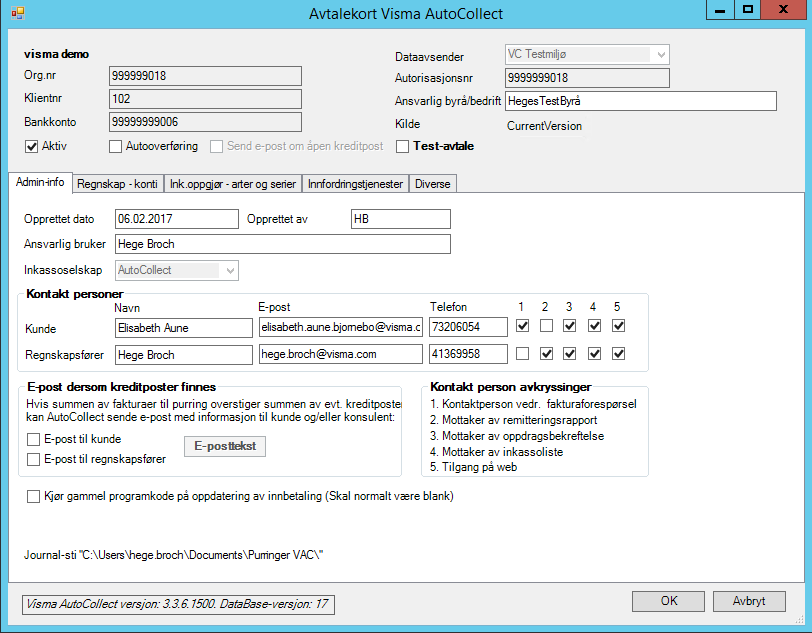Open the Diverse tab
Viewport: 812px width, 633px height.
pos(432,184)
